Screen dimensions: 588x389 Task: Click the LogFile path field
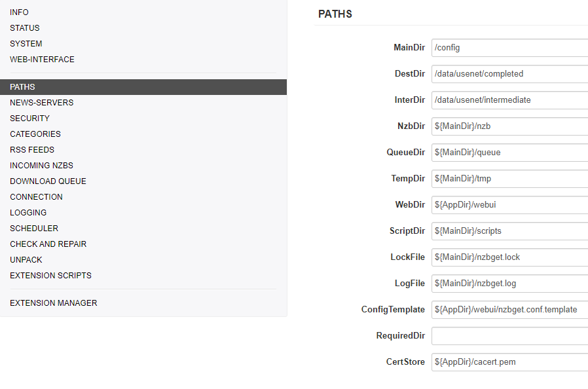pyautogui.click(x=509, y=284)
